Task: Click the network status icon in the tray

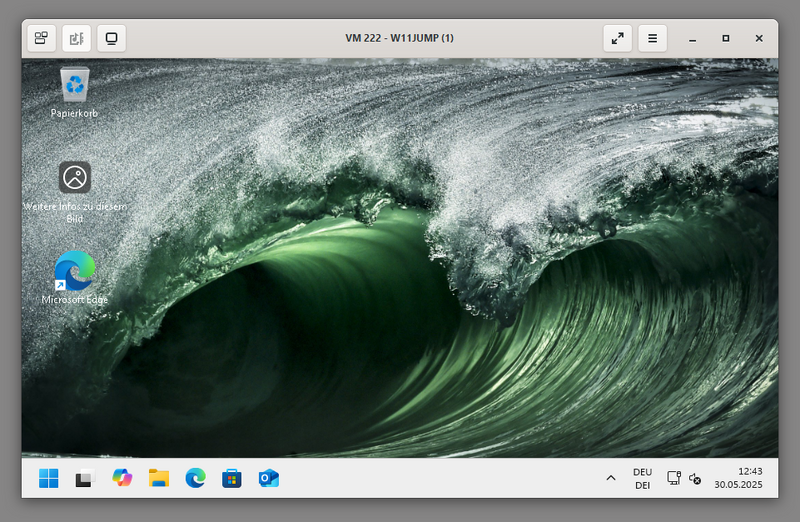Action: (674, 478)
